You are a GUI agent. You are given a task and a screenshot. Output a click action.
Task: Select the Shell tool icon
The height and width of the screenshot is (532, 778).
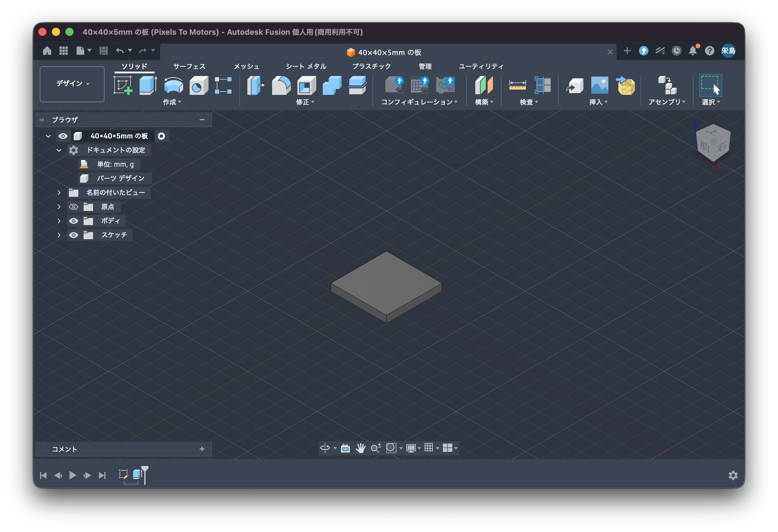(307, 85)
